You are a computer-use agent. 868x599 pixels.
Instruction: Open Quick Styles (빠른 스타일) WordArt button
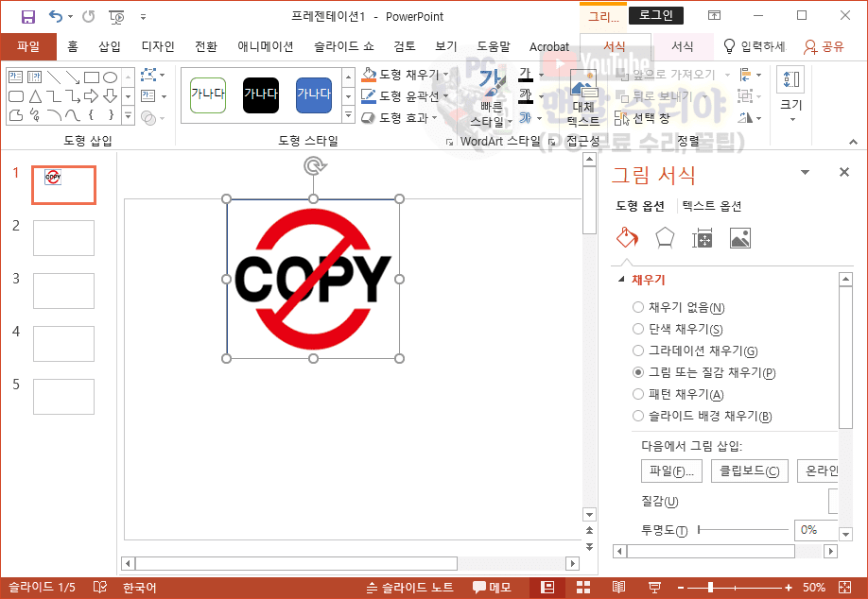492,96
